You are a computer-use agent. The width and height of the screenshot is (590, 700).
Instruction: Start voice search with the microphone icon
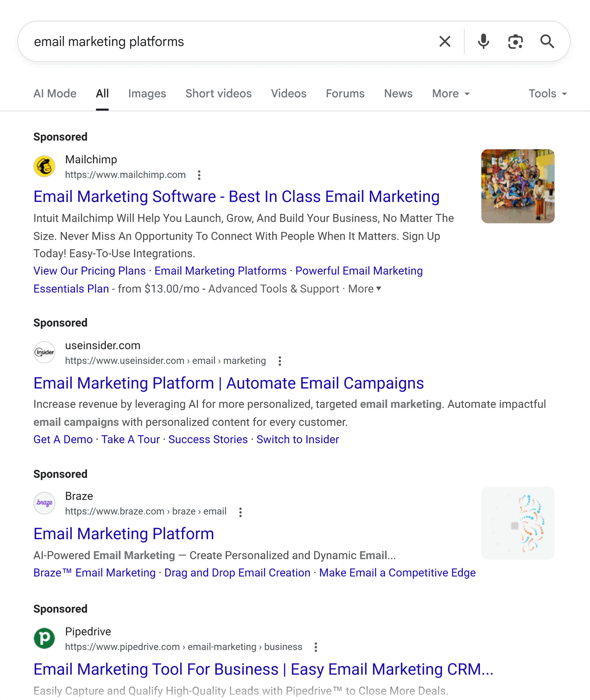[483, 42]
